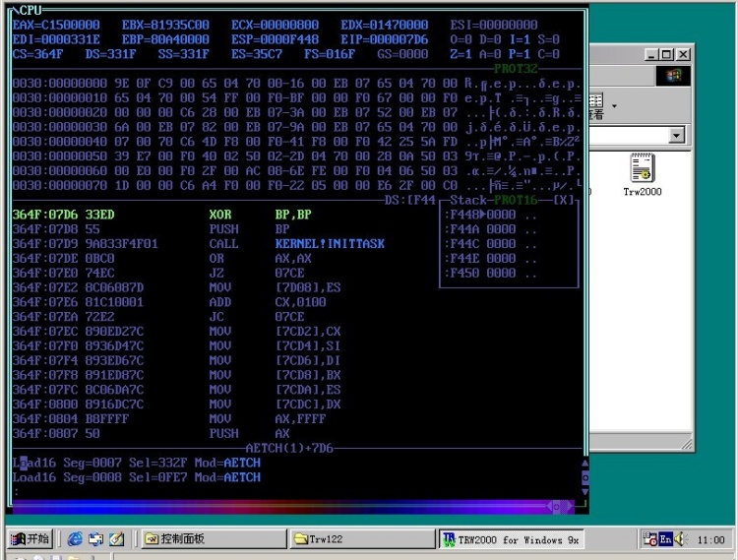This screenshot has width=738, height=560.
Task: Click the PUSH BP instruction at 364F:07D8
Action: (x=152, y=229)
